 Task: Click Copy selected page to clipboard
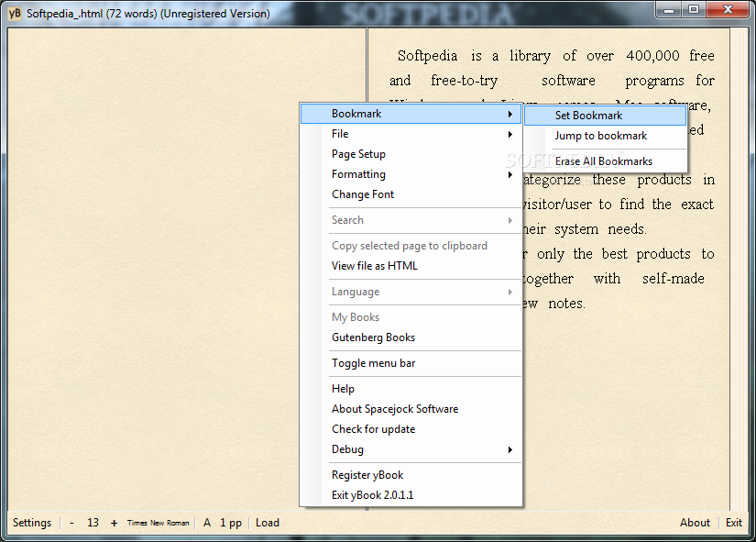click(410, 246)
